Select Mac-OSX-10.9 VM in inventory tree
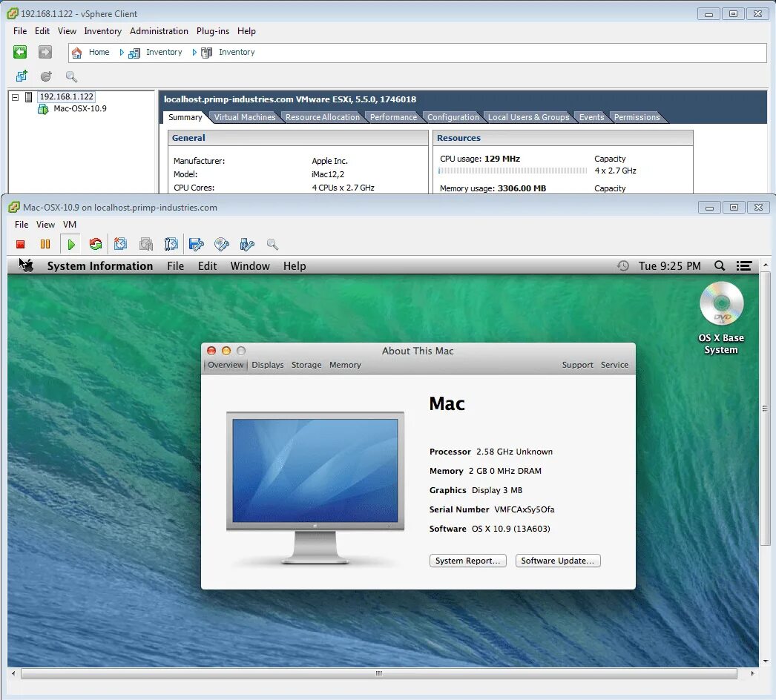This screenshot has width=776, height=700. click(79, 108)
